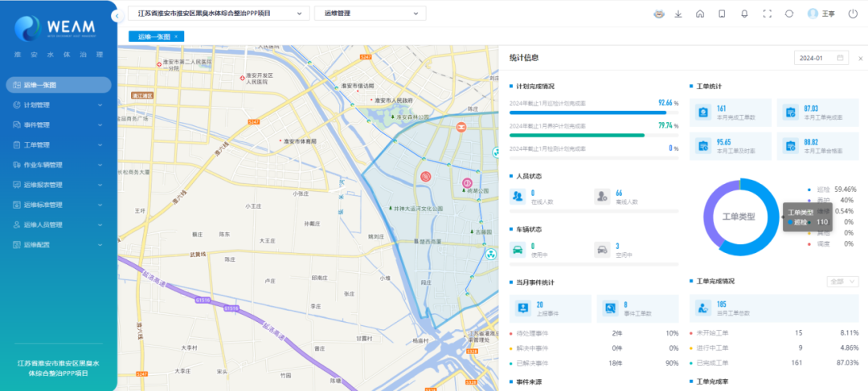This screenshot has width=868, height=391.
Task: Click the power logout icon
Action: tap(853, 14)
